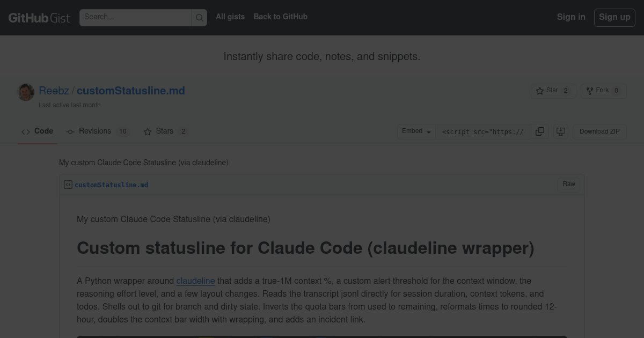The width and height of the screenshot is (644, 338).
Task: View the fork count badge showing 0
Action: point(616,91)
